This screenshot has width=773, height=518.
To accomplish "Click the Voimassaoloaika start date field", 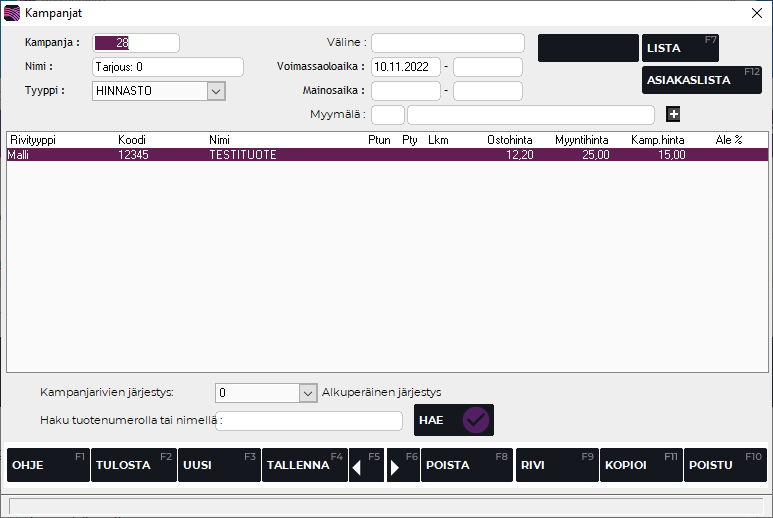I will click(x=405, y=67).
